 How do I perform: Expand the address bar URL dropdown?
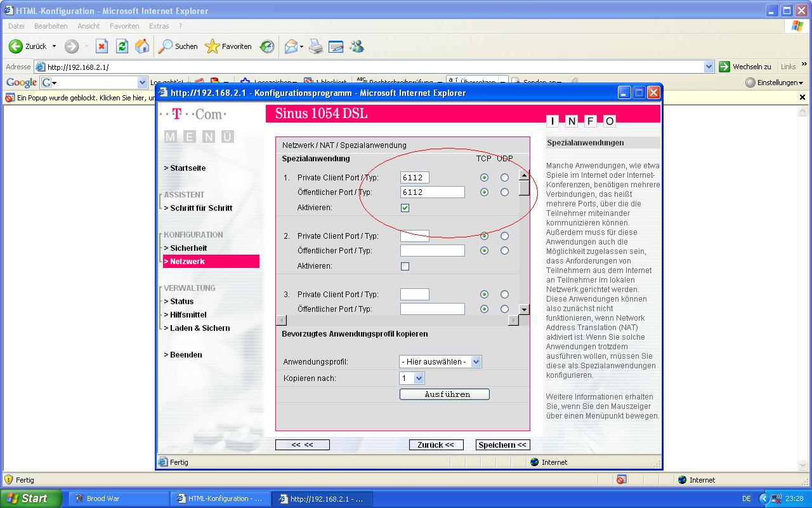(x=709, y=67)
